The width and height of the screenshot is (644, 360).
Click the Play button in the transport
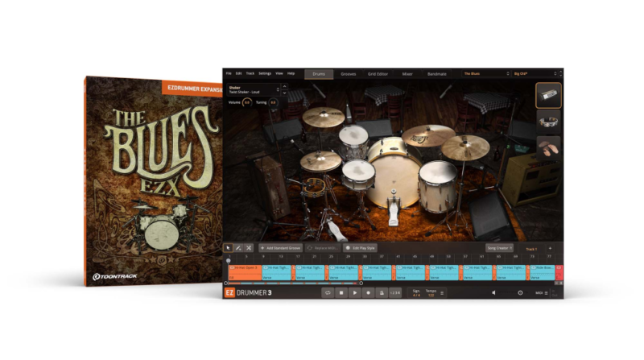pyautogui.click(x=355, y=293)
